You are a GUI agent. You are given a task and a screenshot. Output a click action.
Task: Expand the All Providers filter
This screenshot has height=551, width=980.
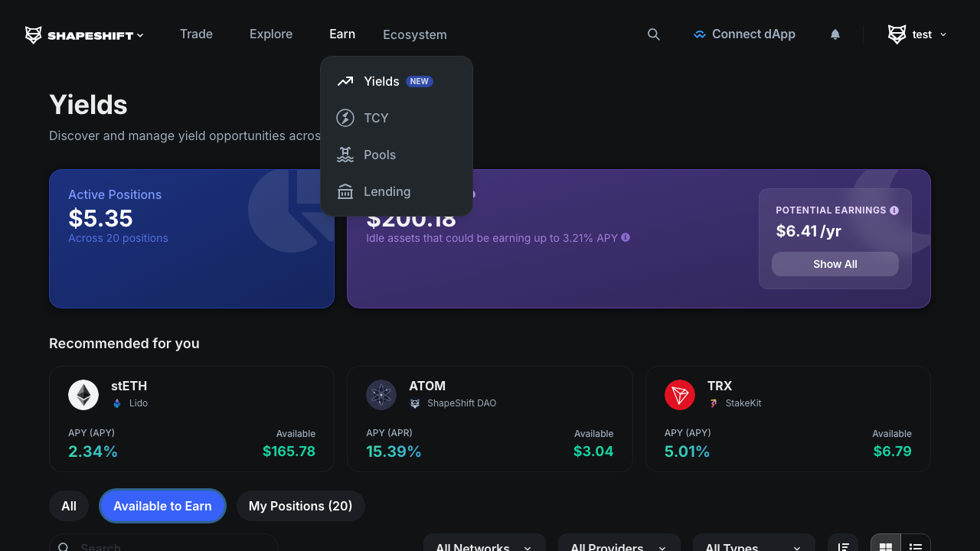(x=619, y=546)
